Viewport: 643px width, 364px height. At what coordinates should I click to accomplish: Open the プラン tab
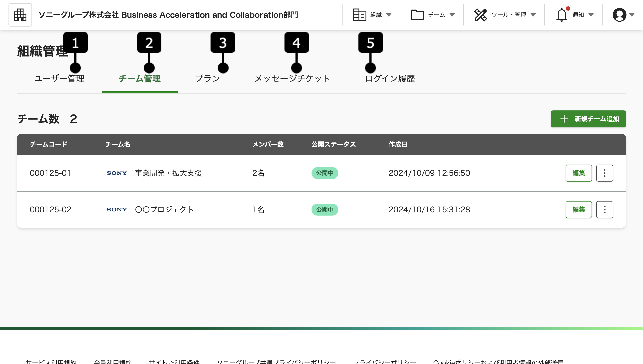pos(208,79)
